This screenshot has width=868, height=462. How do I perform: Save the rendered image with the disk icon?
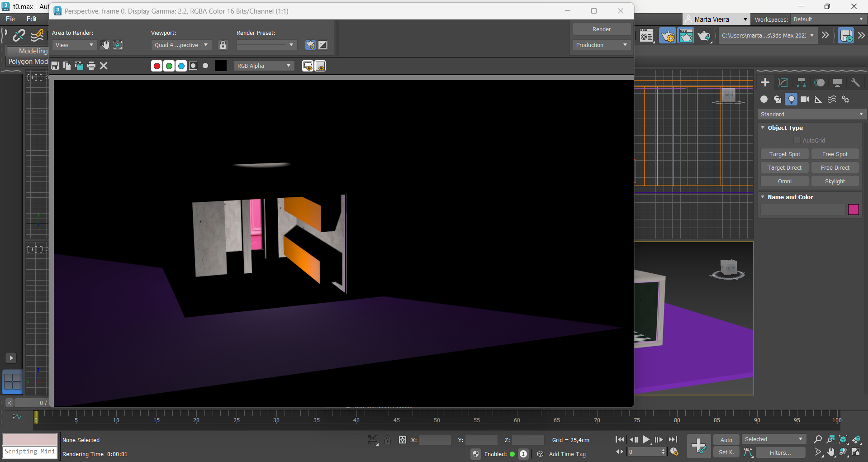click(55, 66)
